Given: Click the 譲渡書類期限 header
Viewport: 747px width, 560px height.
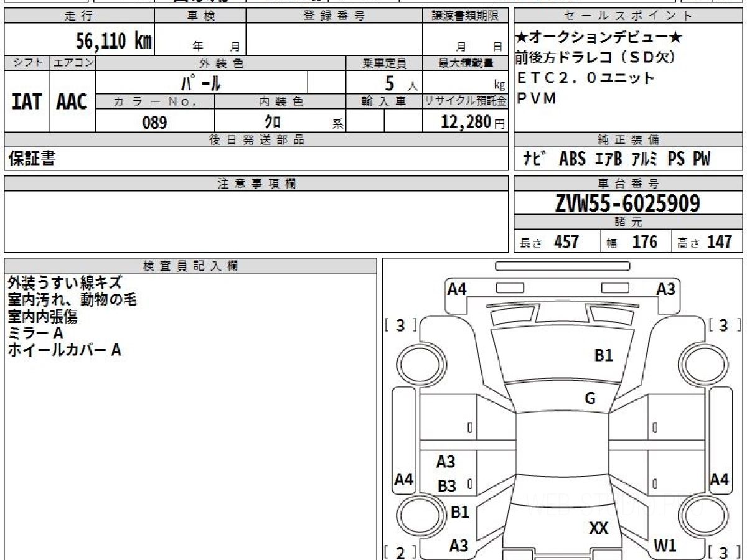Looking at the screenshot, I should click(466, 16).
